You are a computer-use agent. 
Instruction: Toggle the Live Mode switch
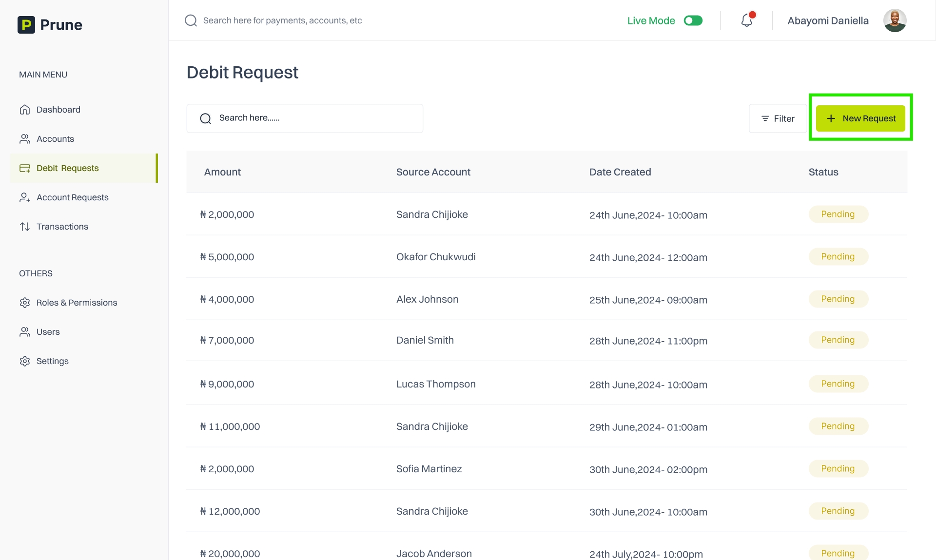[693, 20]
